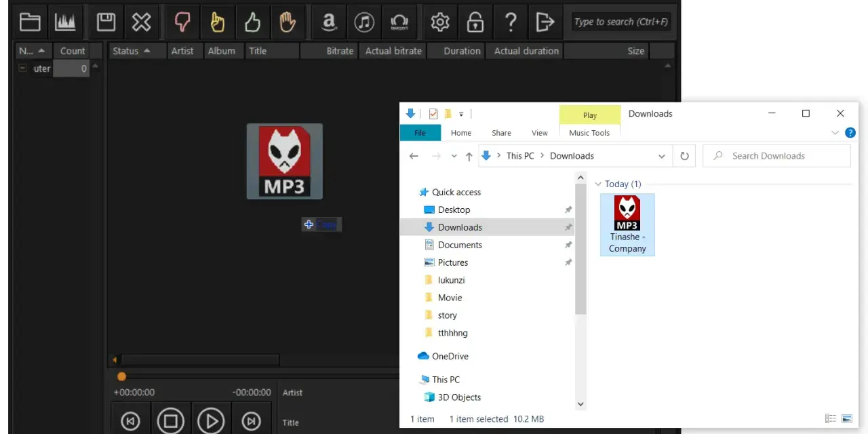Click the padlock icon in the toolbar
The height and width of the screenshot is (434, 868).
click(475, 22)
